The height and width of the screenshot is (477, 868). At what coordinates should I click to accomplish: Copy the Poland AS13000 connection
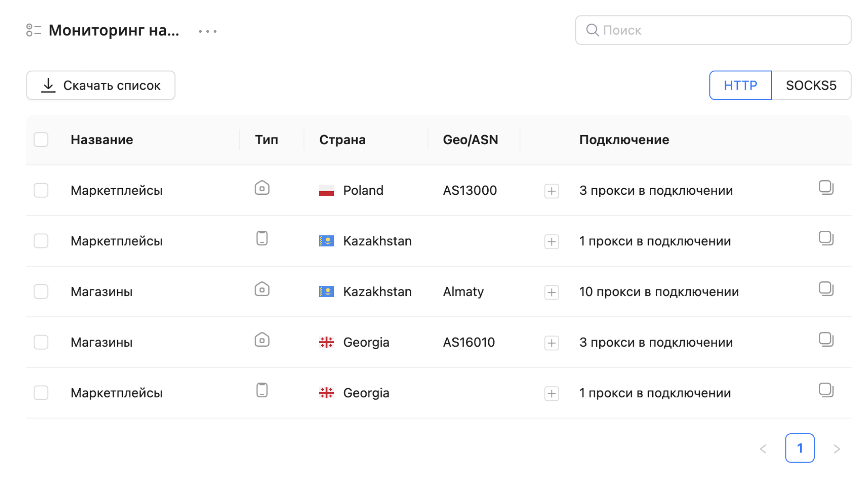pos(825,188)
